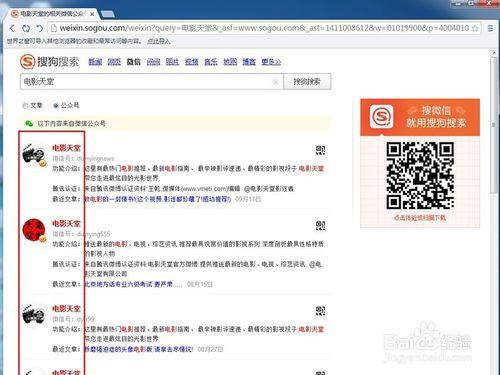
Task: Click the large QR code in sidebar banner
Action: [x=420, y=176]
